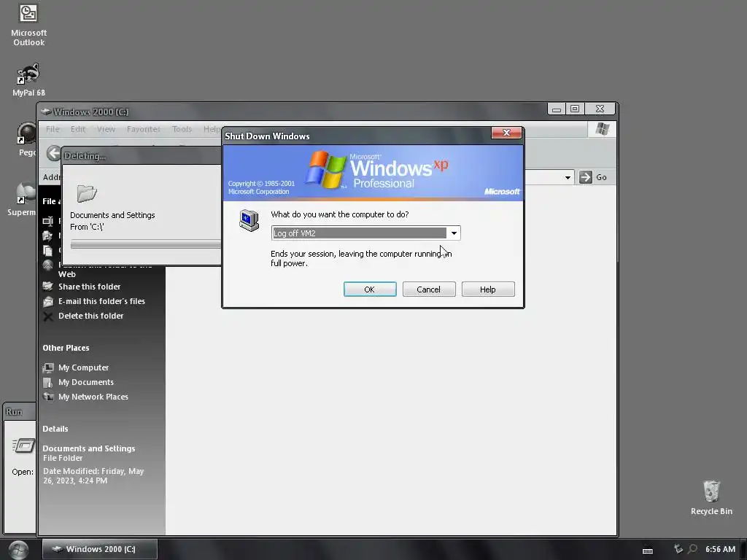The width and height of the screenshot is (747, 560).
Task: Open My Documents link in Other Places
Action: [86, 382]
